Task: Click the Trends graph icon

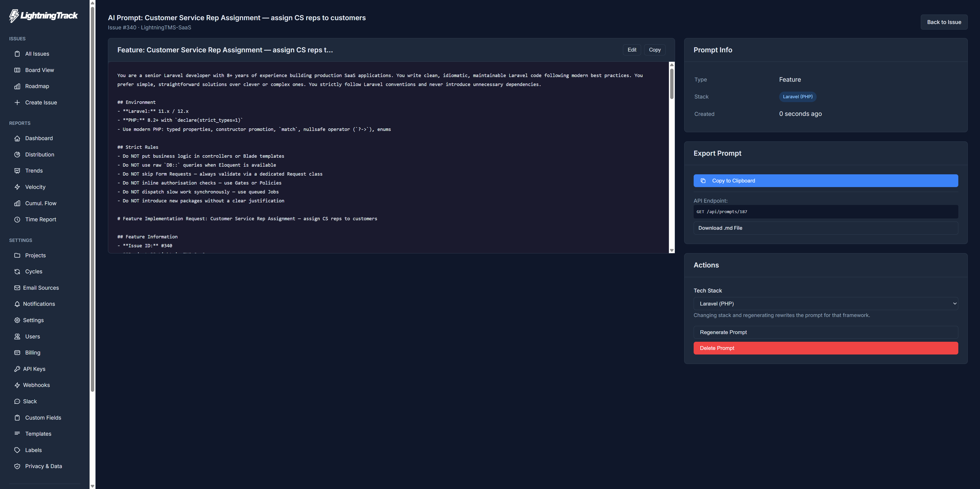Action: [17, 170]
